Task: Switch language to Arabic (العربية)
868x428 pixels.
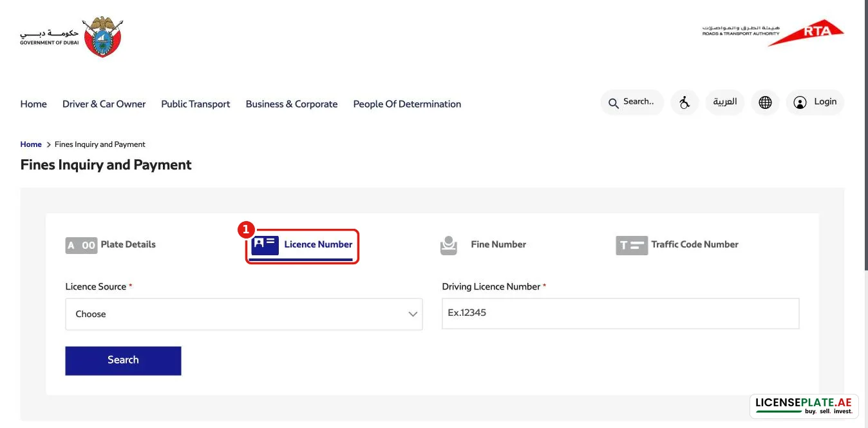Action: click(725, 102)
